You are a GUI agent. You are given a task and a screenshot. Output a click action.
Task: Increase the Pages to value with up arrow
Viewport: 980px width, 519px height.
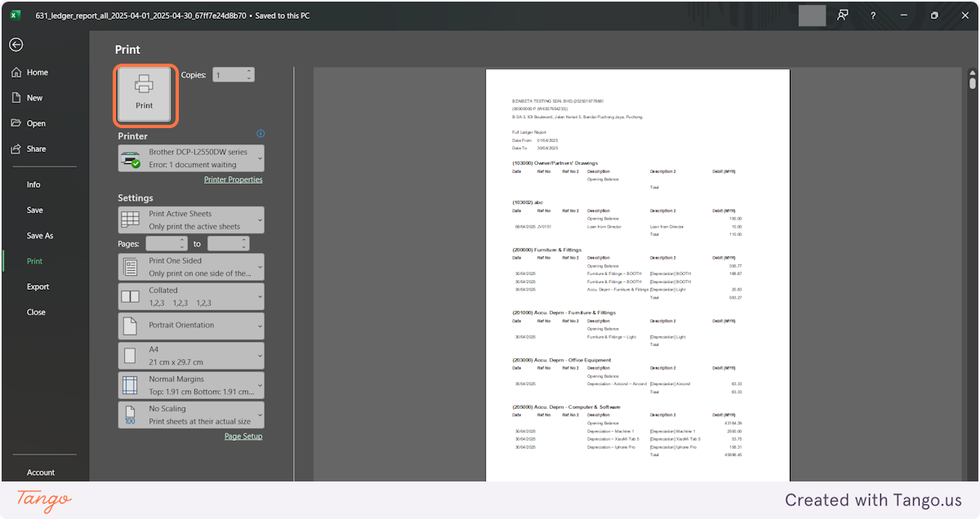tap(244, 240)
